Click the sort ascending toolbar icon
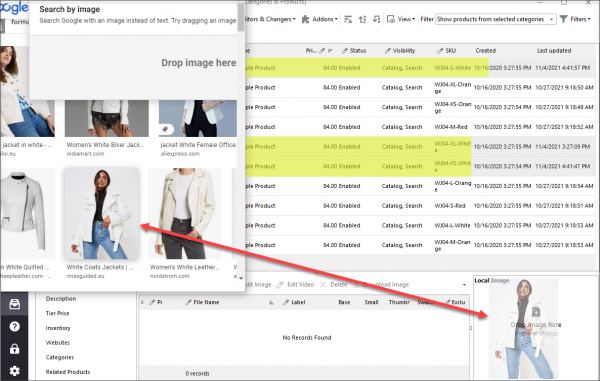The height and width of the screenshot is (381, 600). coord(362,19)
